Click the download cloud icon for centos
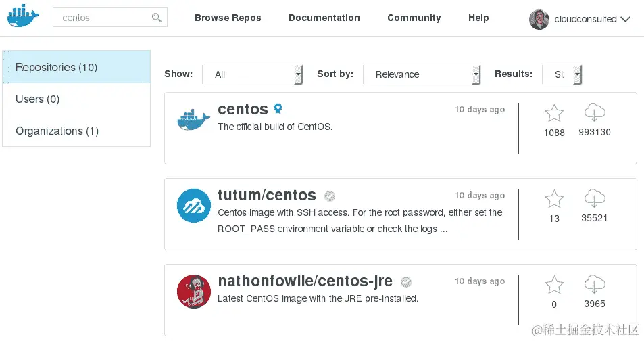This screenshot has height=341, width=644. click(594, 112)
